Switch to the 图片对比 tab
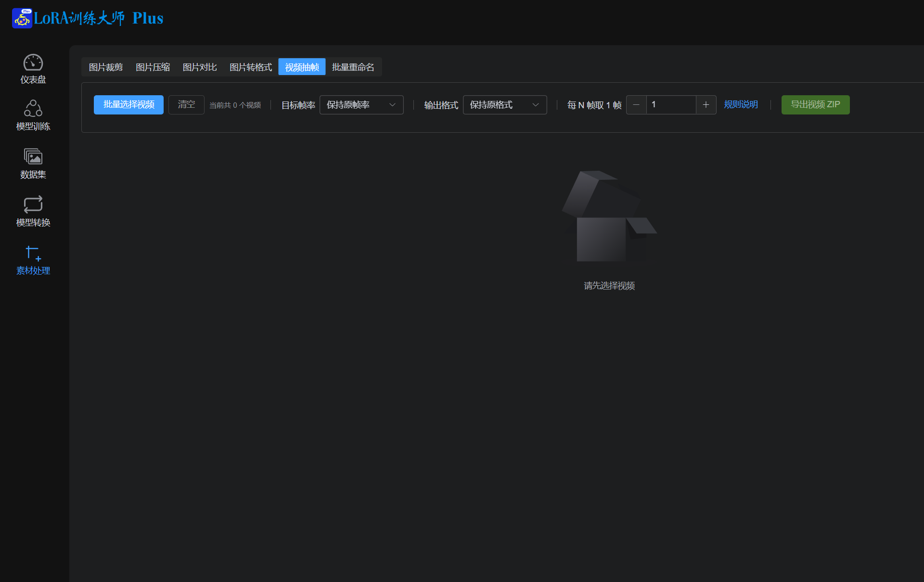The height and width of the screenshot is (582, 924). coord(200,67)
